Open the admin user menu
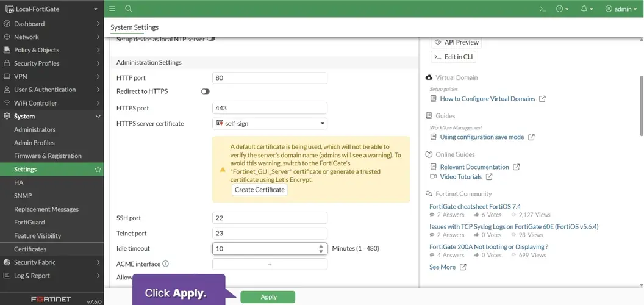 point(621,9)
